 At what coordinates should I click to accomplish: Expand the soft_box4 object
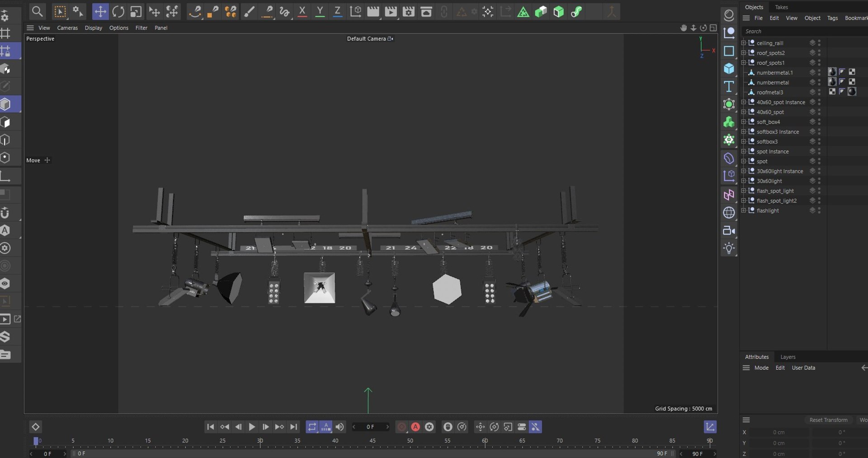744,122
